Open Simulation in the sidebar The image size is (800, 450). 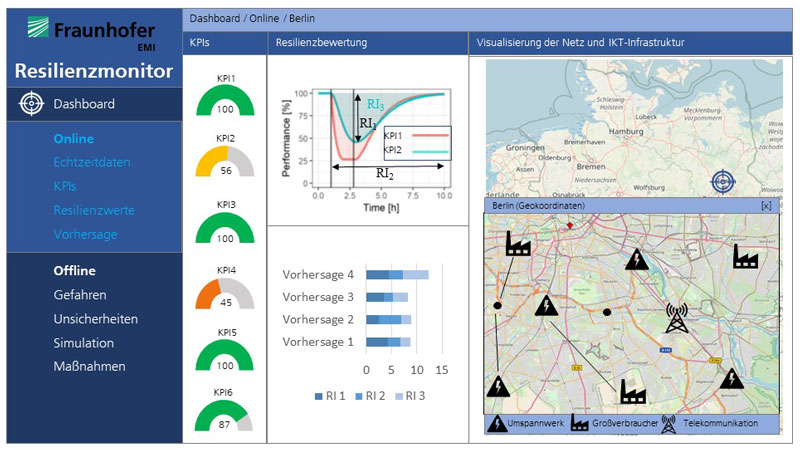[x=84, y=343]
